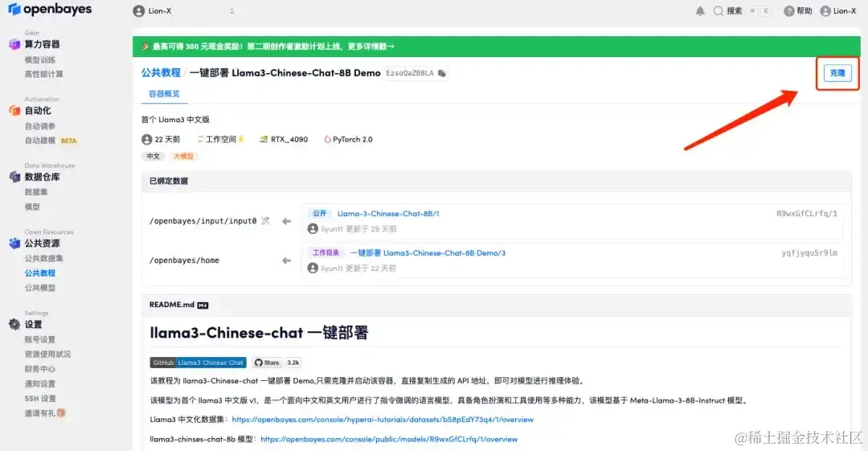The height and width of the screenshot is (451, 868).
Task: Open 资源使用状况 in sidebar
Action: [x=47, y=354]
